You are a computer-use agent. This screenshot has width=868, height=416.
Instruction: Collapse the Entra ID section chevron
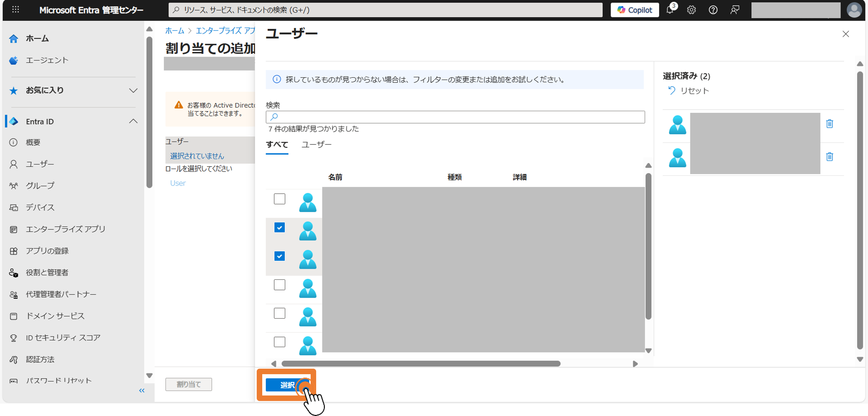coord(133,121)
